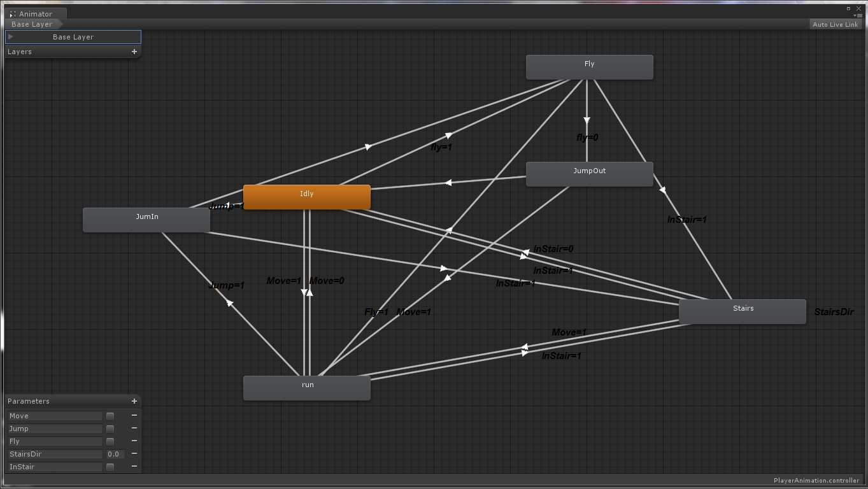868x489 pixels.
Task: Click the StairsDir value field
Action: 115,454
